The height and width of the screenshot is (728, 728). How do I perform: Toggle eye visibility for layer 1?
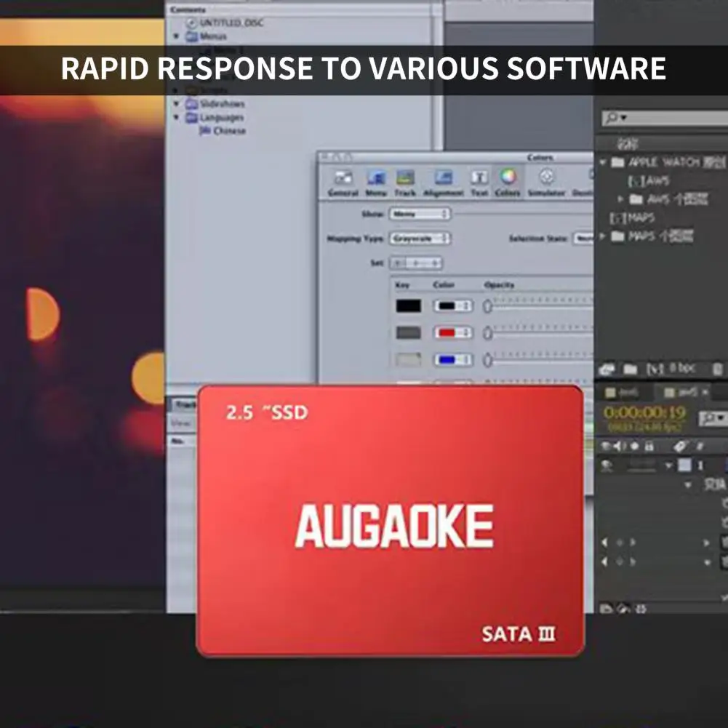tap(606, 465)
